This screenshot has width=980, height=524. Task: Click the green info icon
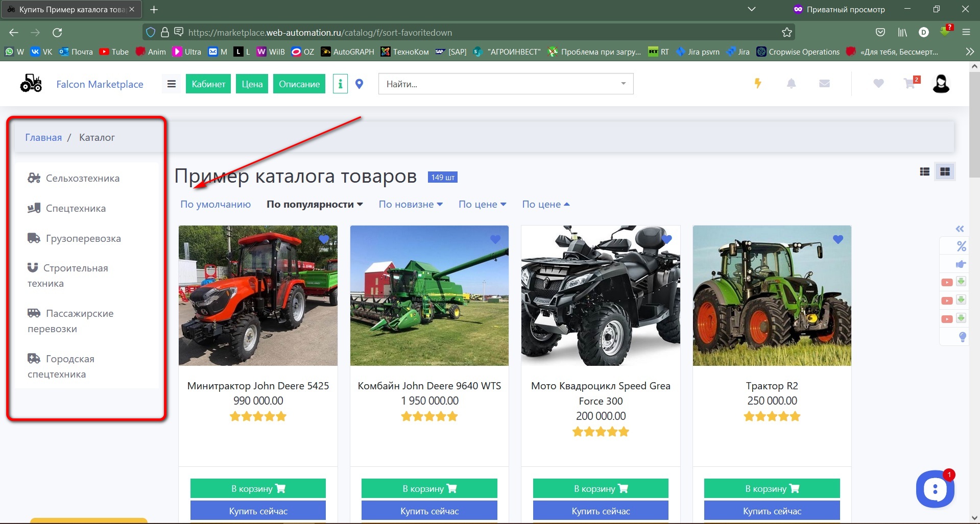[x=340, y=84]
